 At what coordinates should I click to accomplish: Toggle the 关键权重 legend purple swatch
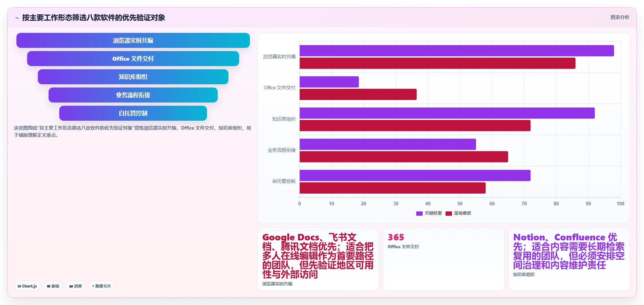pos(419,213)
